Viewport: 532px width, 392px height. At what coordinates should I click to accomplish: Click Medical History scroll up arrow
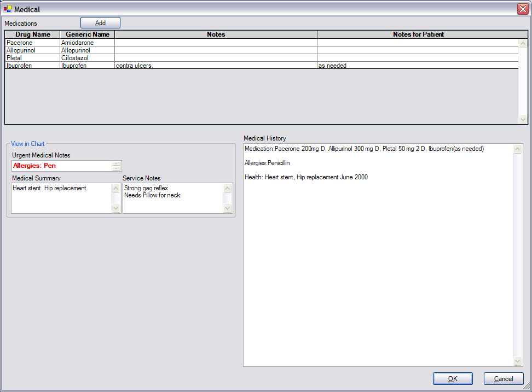tap(517, 149)
